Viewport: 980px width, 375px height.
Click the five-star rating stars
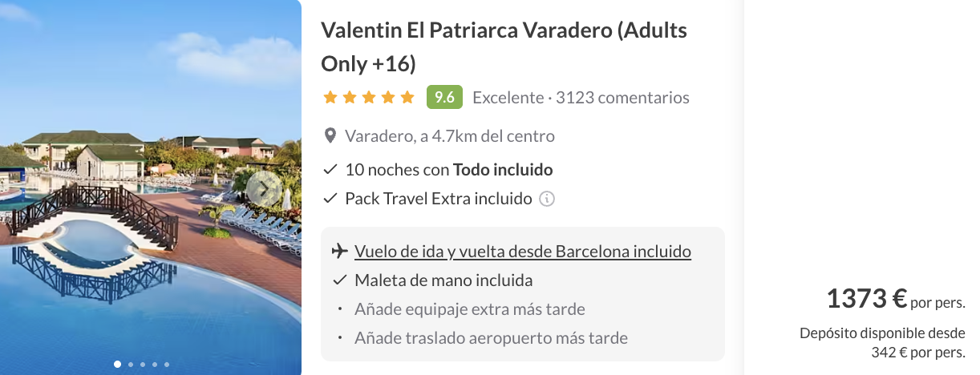coord(369,98)
